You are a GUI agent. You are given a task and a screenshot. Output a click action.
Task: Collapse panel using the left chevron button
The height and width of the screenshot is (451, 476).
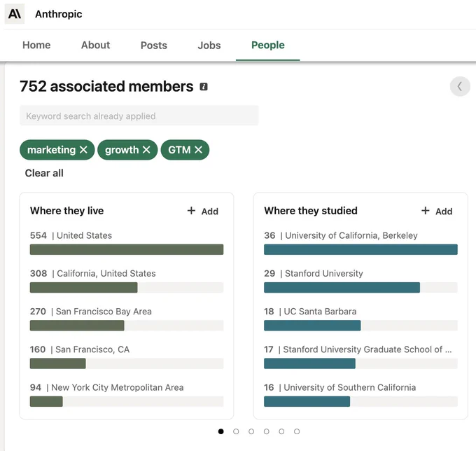click(460, 87)
